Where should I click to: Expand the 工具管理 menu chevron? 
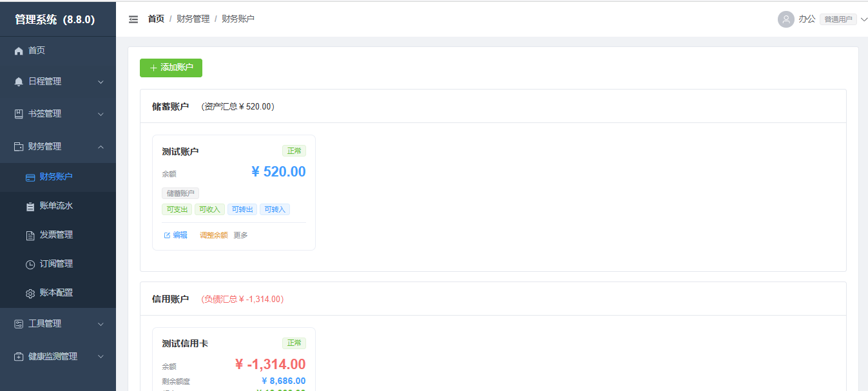[x=101, y=324]
